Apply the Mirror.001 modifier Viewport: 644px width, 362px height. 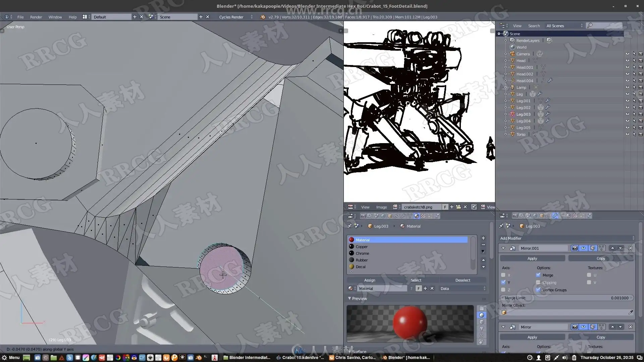(532, 258)
